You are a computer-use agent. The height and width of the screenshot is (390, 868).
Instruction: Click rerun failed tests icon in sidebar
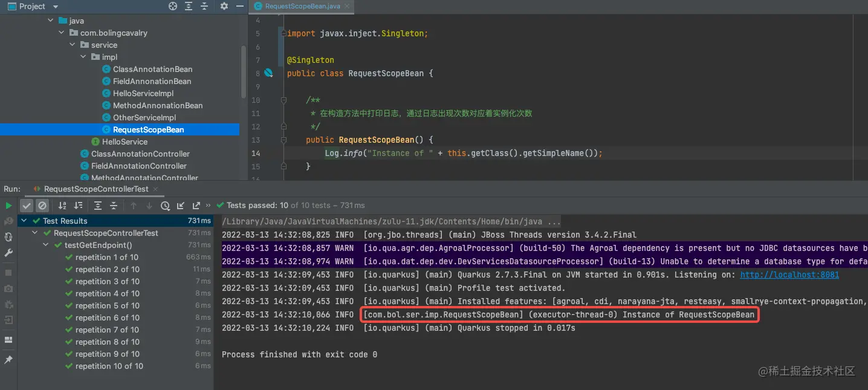8,221
